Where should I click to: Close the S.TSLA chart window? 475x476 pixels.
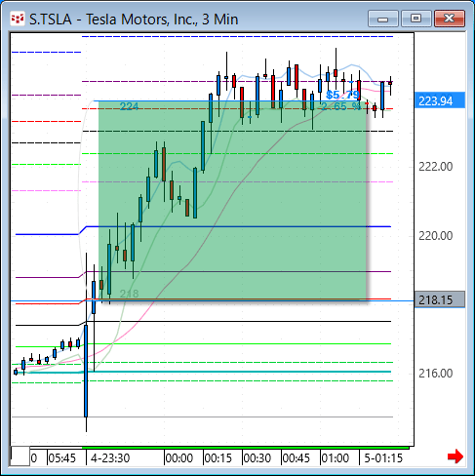(450, 19)
